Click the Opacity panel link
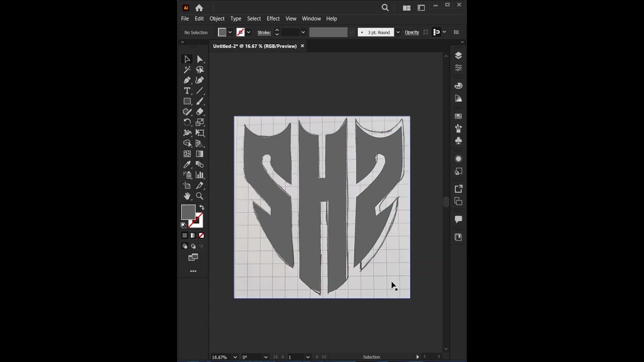 (x=412, y=32)
